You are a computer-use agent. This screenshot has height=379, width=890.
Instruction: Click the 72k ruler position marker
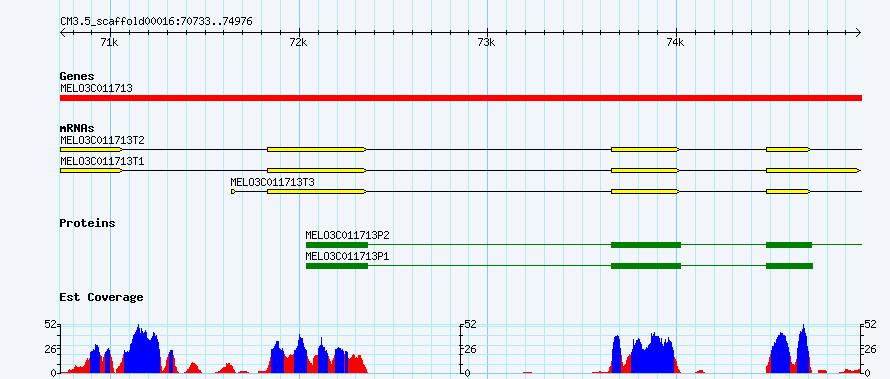coord(298,42)
